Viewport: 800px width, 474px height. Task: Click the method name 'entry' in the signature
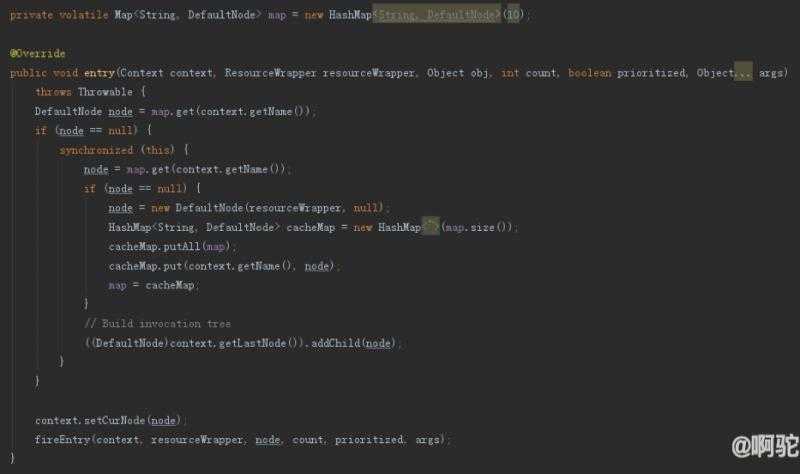pos(99,73)
